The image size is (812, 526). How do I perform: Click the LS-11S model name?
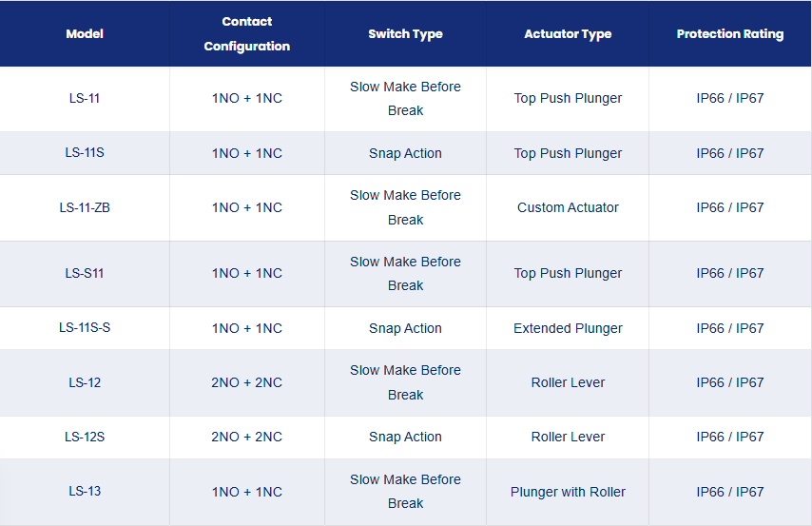85,152
